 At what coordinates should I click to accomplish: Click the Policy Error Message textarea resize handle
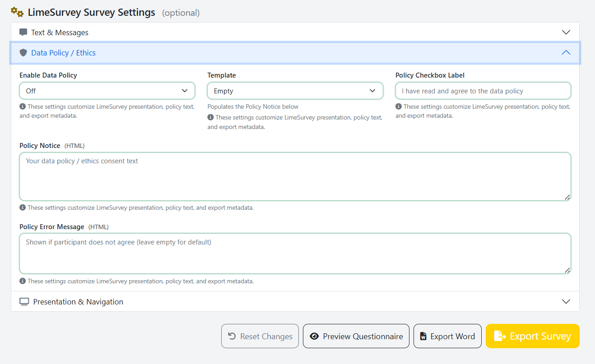click(567, 270)
